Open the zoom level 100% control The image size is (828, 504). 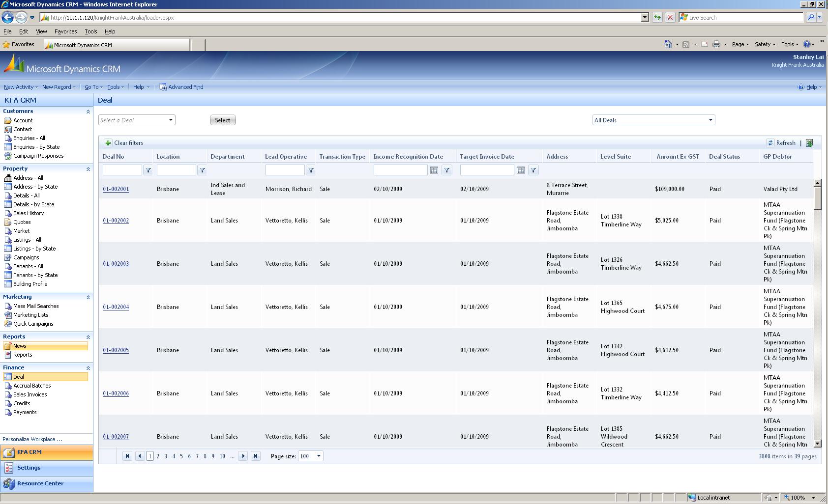[x=800, y=498]
